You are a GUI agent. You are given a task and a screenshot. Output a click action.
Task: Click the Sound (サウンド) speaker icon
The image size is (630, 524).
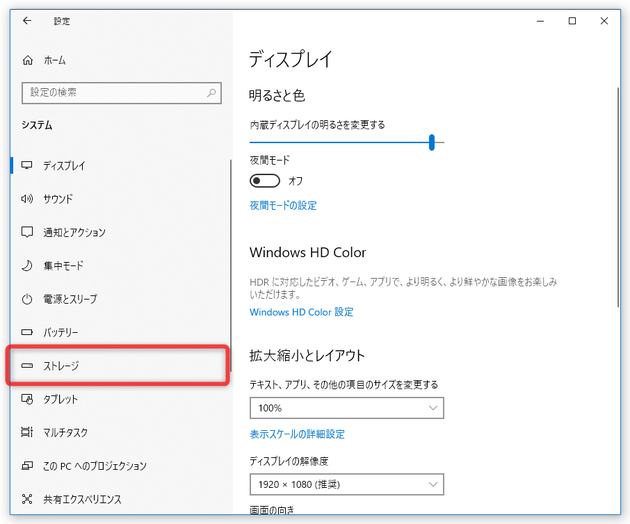pos(27,199)
